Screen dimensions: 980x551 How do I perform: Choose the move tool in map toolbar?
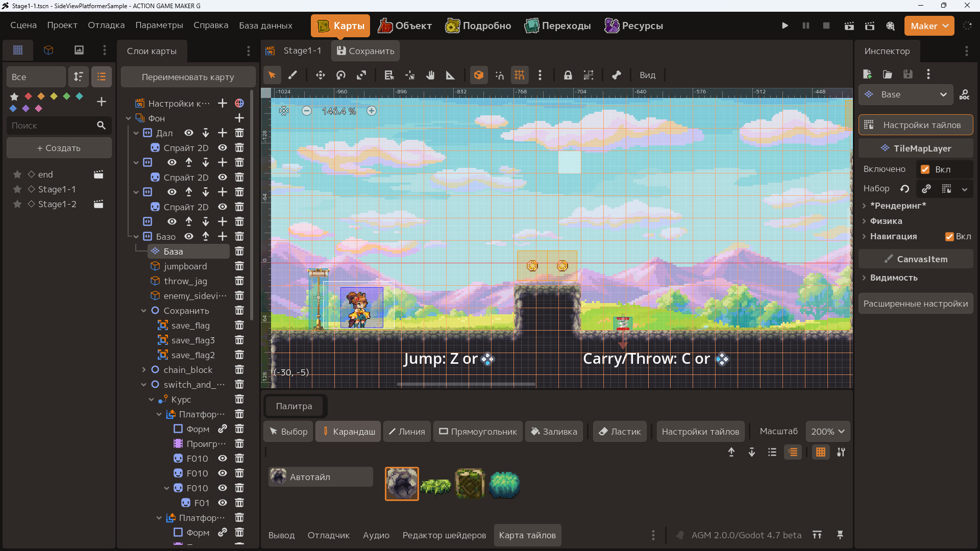click(321, 75)
